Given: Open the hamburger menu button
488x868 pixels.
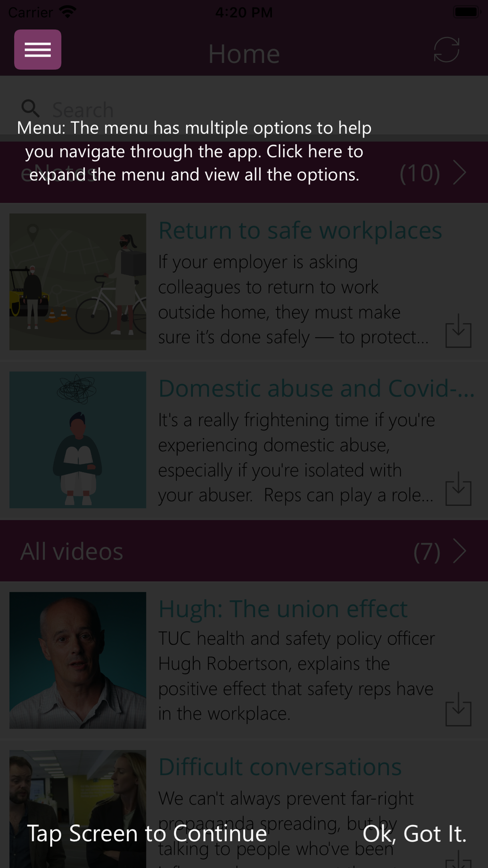Looking at the screenshot, I should [x=38, y=49].
